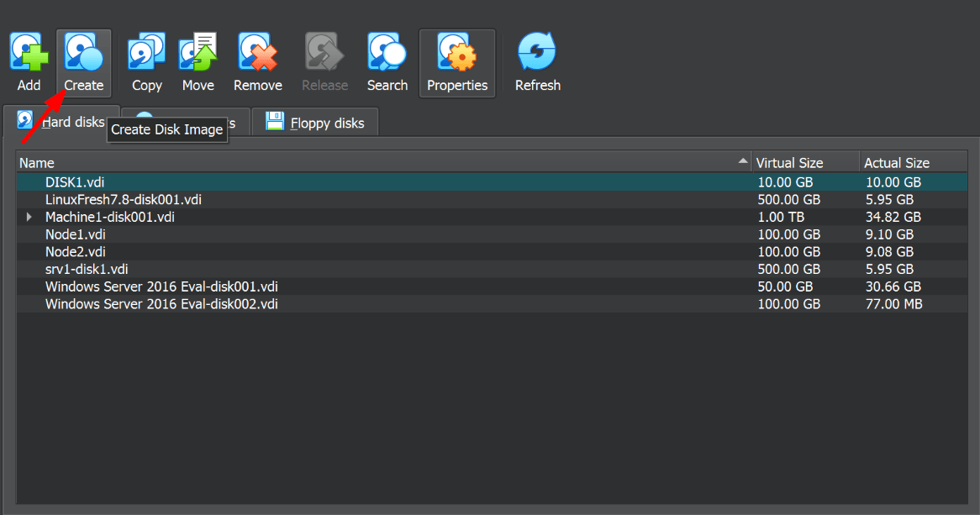Screen dimensions: 980x515
Task: Select the DISK1.vdi disk row
Action: [75, 181]
